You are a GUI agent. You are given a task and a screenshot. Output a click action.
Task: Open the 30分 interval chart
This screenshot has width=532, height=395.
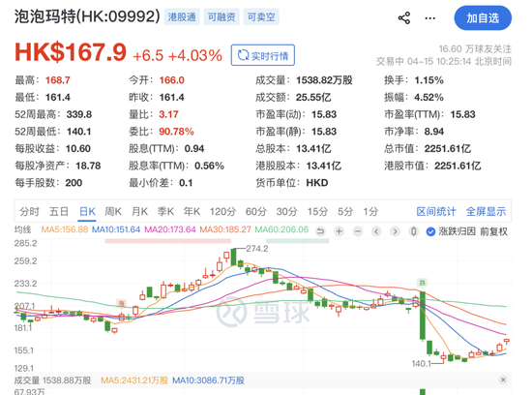click(286, 212)
